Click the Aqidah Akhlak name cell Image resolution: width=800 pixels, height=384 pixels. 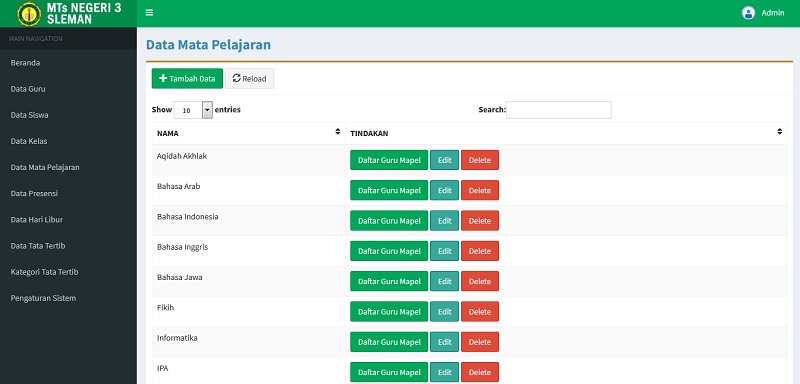click(x=248, y=160)
